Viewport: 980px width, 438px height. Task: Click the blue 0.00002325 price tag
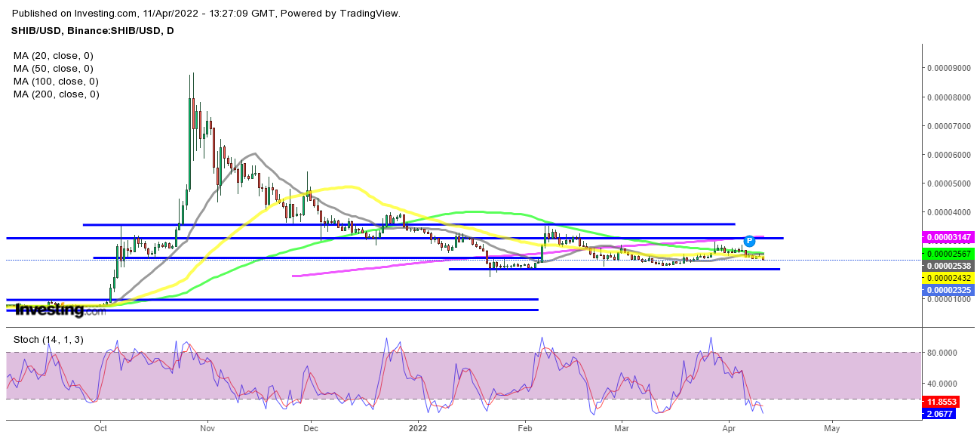point(949,290)
